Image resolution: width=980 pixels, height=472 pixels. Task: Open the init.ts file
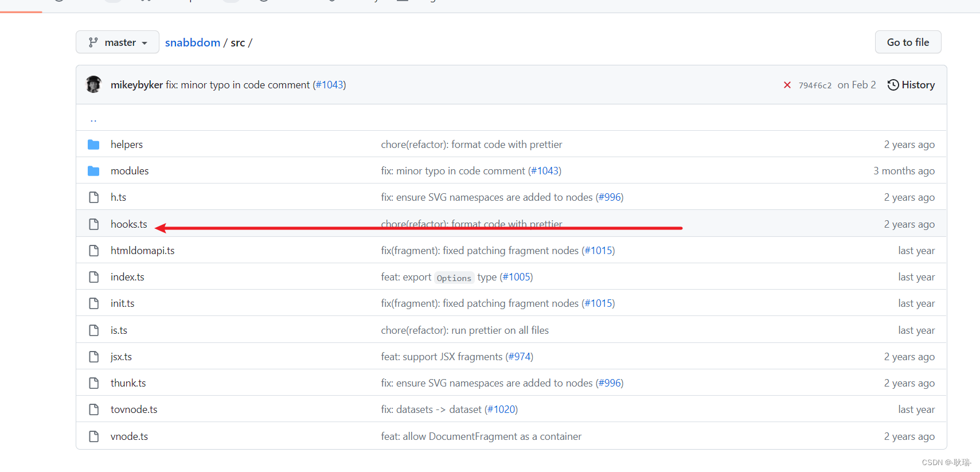point(122,303)
